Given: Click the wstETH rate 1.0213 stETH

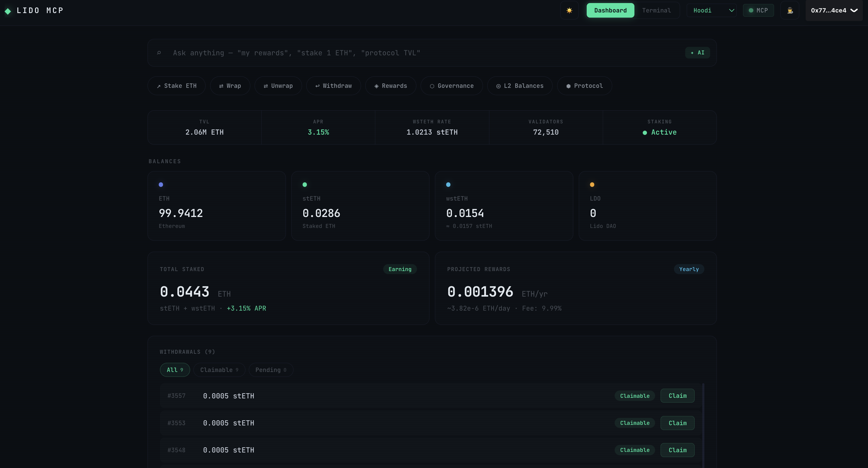Looking at the screenshot, I should tap(432, 132).
